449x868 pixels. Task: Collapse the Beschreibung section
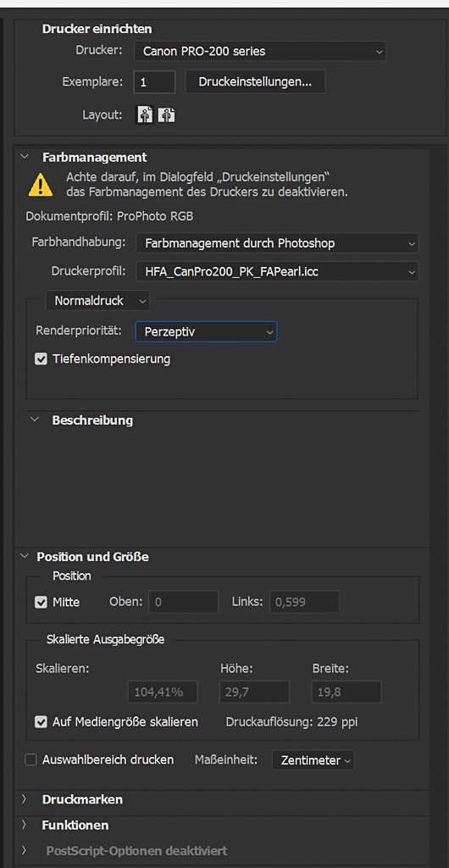pyautogui.click(x=35, y=420)
